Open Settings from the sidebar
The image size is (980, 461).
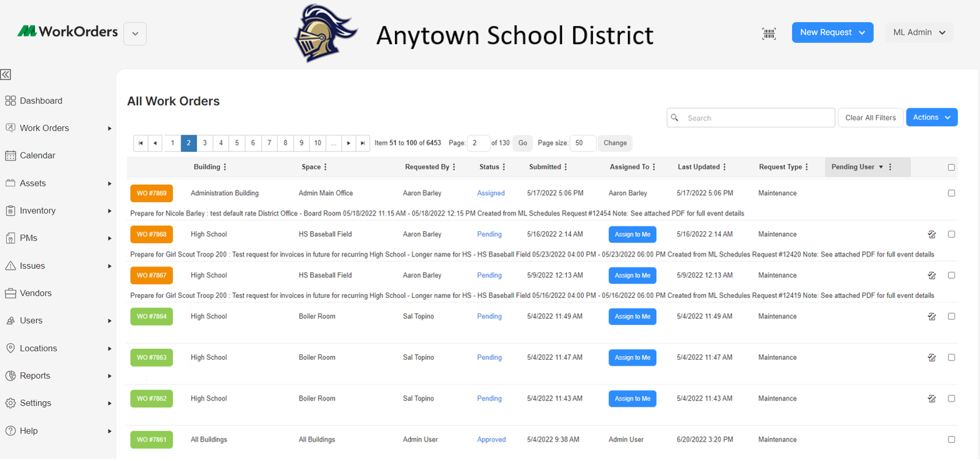pos(10,403)
